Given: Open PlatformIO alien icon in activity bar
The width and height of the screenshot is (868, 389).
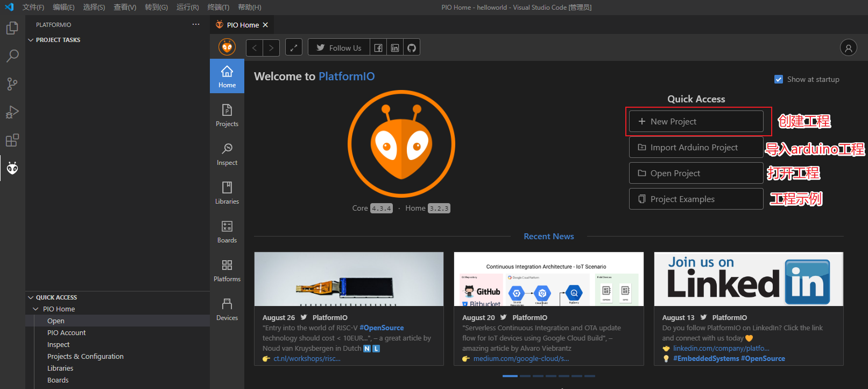Looking at the screenshot, I should tap(12, 169).
